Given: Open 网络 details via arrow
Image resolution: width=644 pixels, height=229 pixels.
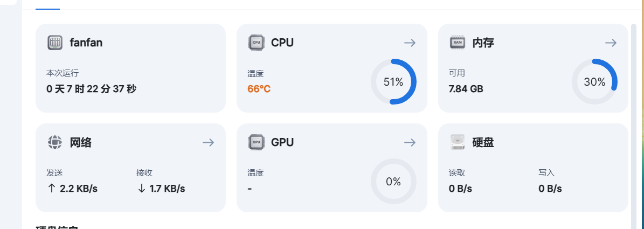Looking at the screenshot, I should point(208,142).
